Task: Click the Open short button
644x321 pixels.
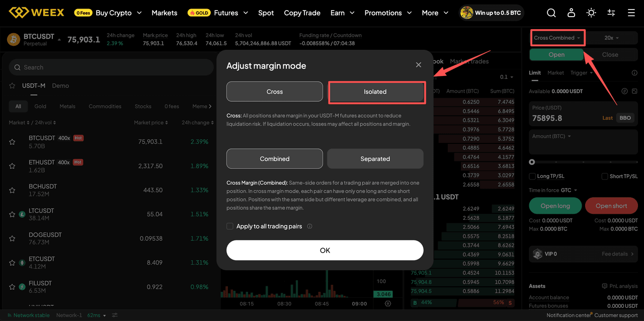Action: [x=611, y=206]
